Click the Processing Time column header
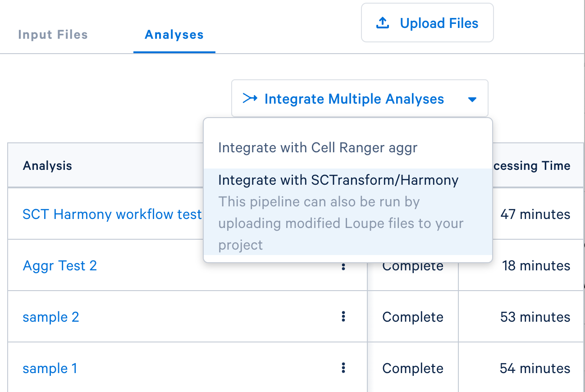The image size is (585, 392). click(x=532, y=165)
